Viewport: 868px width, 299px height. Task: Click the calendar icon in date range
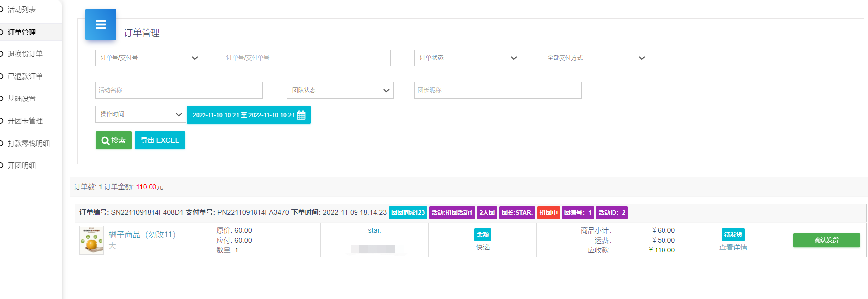301,115
